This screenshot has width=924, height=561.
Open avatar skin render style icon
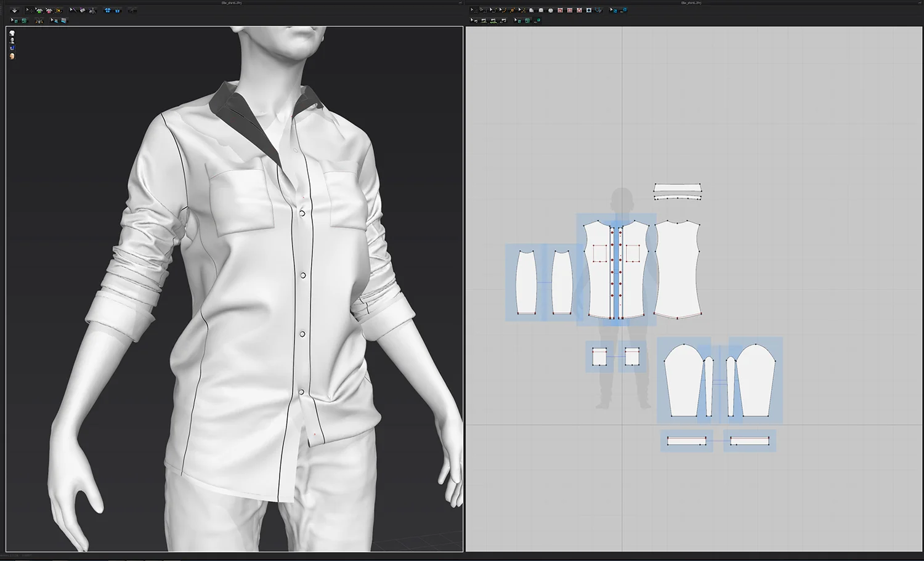(x=12, y=56)
